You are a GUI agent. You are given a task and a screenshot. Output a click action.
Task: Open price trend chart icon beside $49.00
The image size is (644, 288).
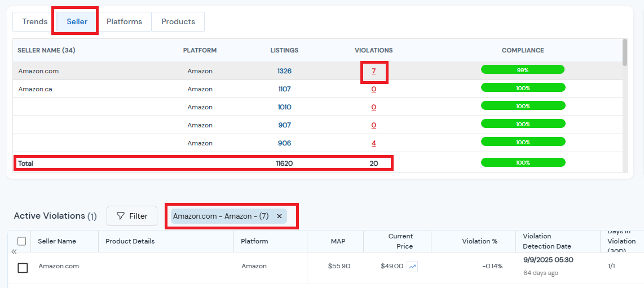pyautogui.click(x=412, y=267)
